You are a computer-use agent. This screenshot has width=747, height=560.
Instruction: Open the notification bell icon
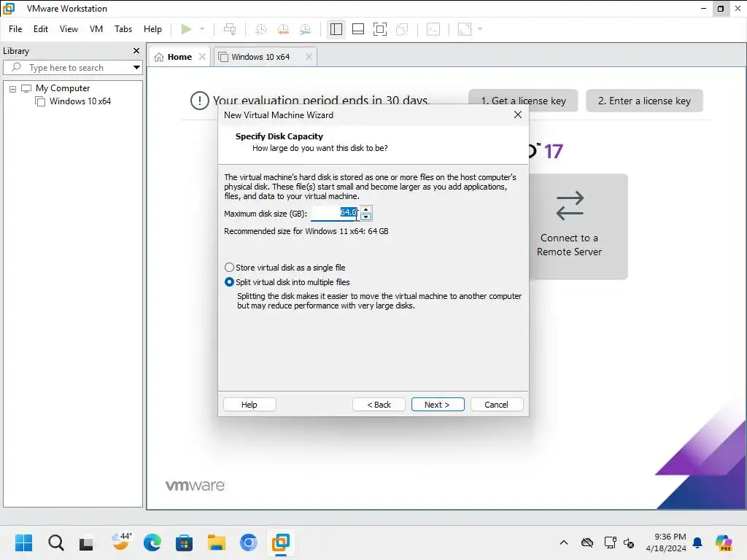pos(698,542)
